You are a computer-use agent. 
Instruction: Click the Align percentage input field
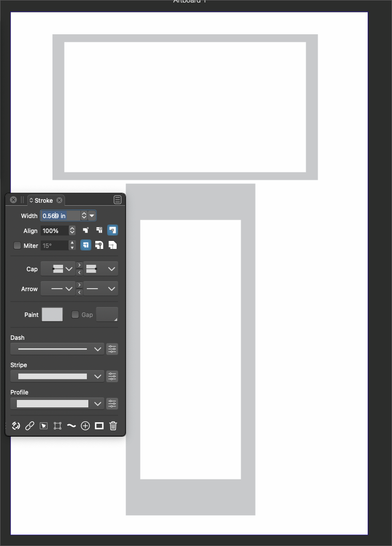(x=54, y=231)
